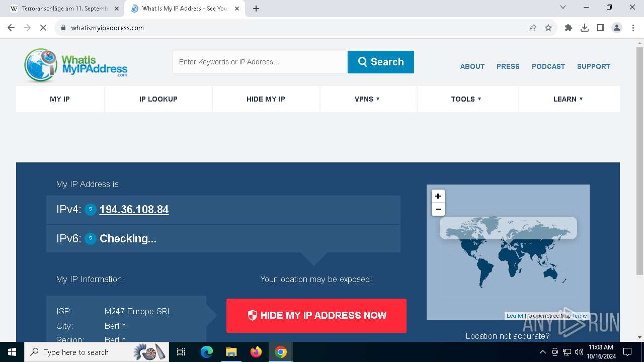Click the address bar URL whatismyipaddress.com
The height and width of the screenshot is (362, 644).
point(108,28)
